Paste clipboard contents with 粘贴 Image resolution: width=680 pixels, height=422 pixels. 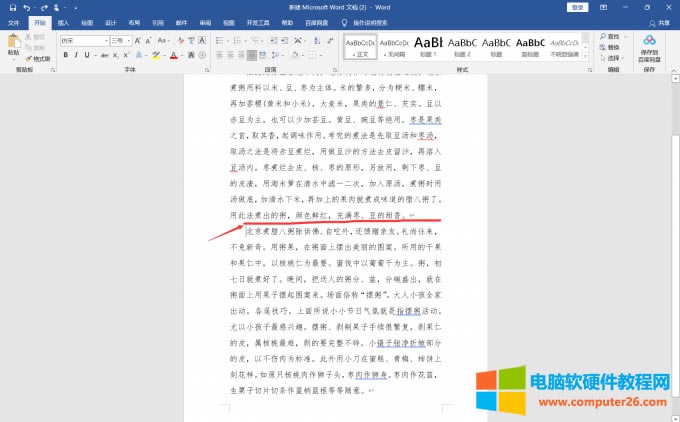coord(13,45)
